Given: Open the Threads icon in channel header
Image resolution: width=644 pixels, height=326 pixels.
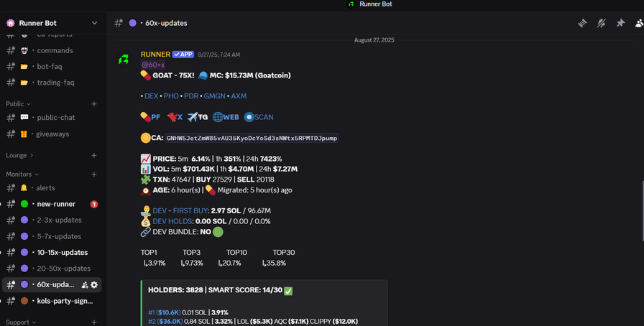Looking at the screenshot, I should point(582,23).
